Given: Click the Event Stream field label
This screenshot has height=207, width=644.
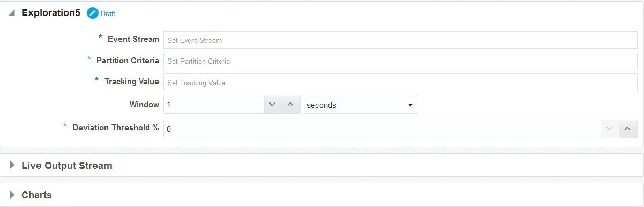Looking at the screenshot, I should [133, 39].
